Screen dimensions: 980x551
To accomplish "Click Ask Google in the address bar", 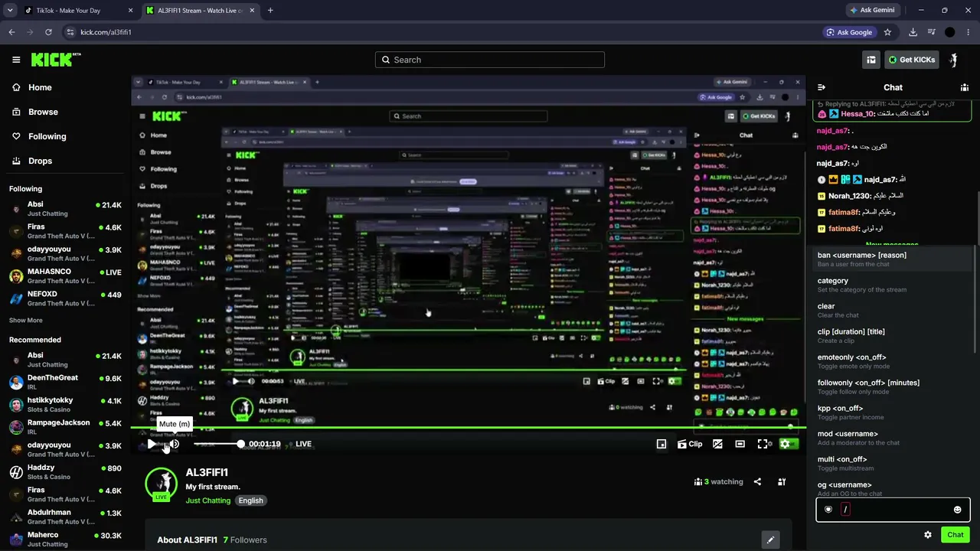I will pyautogui.click(x=850, y=32).
